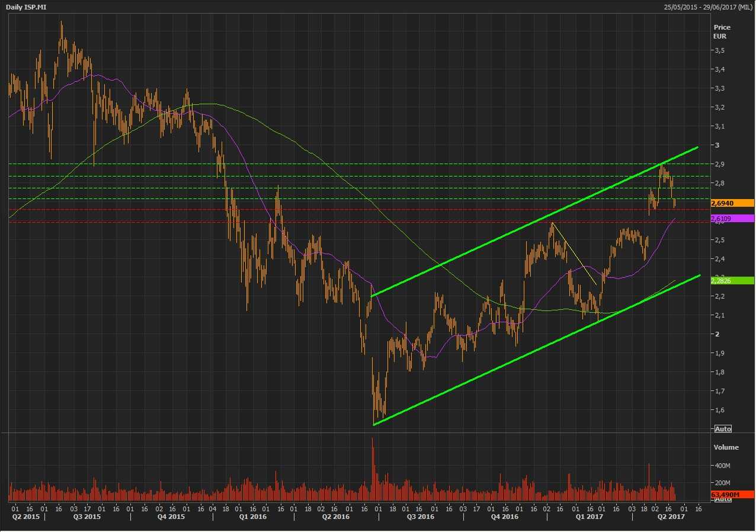The image size is (756, 532).
Task: Click the Auto scale button on price axis
Action: [723, 428]
